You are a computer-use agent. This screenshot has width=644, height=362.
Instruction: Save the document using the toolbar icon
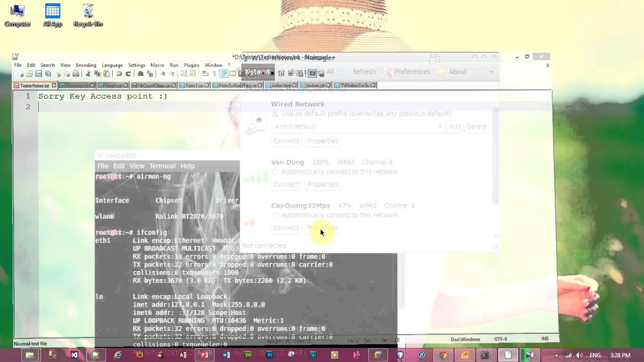[39, 74]
